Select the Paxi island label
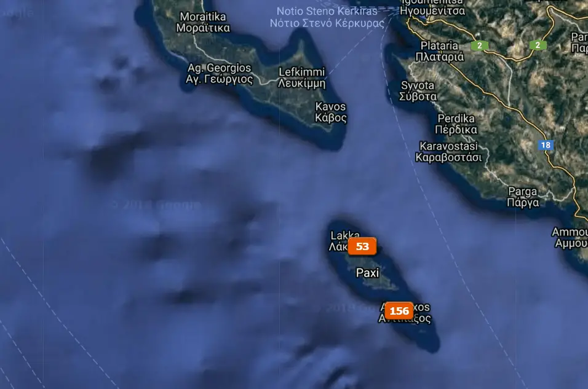This screenshot has height=389, width=588. (x=367, y=273)
